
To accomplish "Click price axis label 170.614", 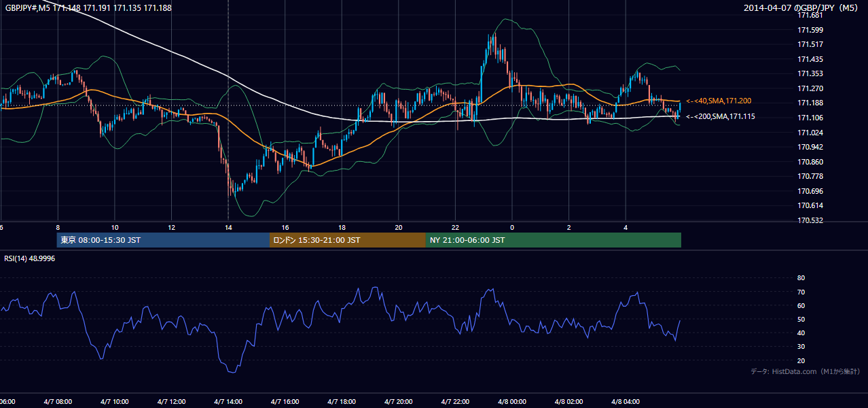I will pyautogui.click(x=811, y=205).
